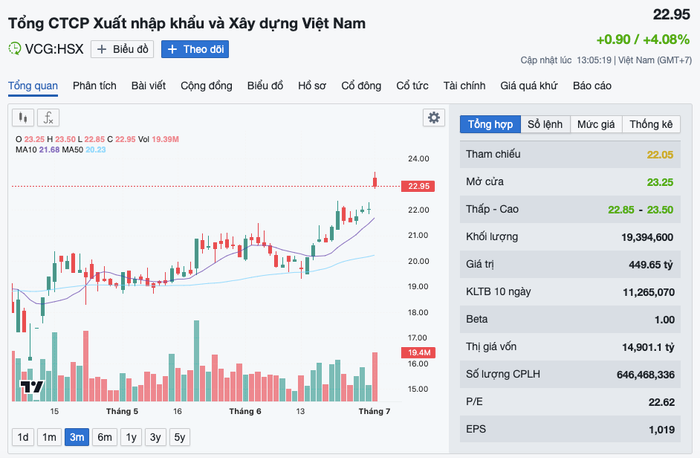
Task: Open the fx indicators icon
Action: click(x=48, y=118)
